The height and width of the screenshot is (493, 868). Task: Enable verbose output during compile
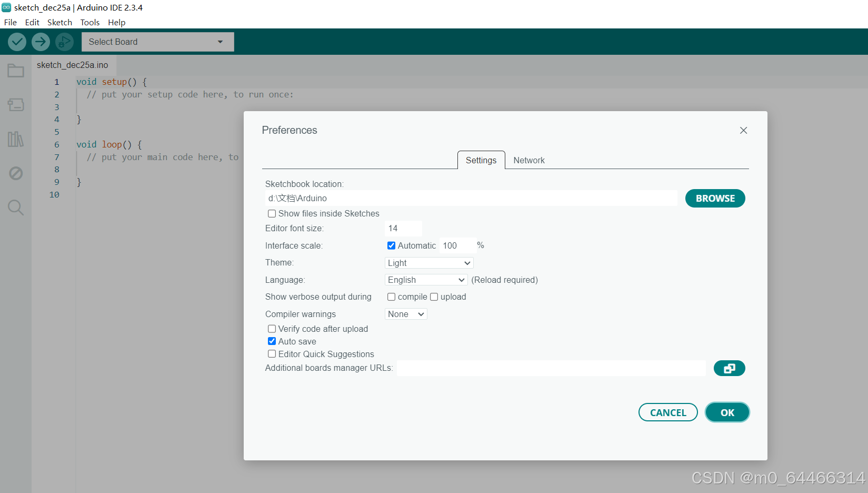pyautogui.click(x=391, y=297)
